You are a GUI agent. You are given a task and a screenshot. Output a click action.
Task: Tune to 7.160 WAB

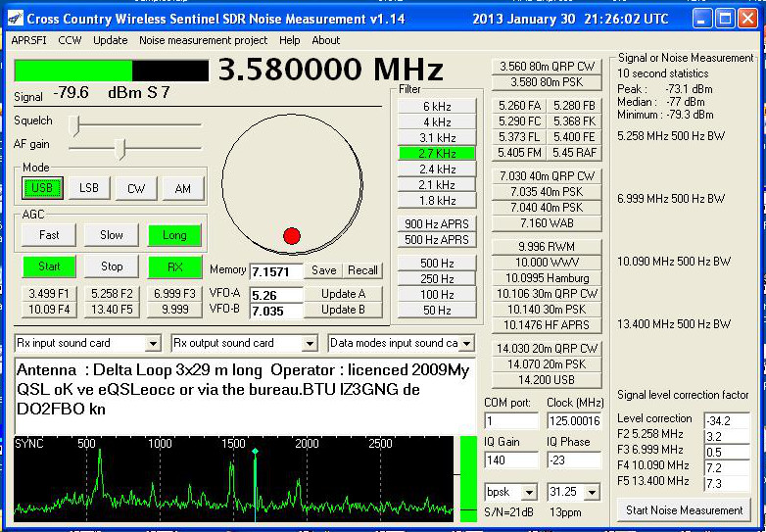547,223
